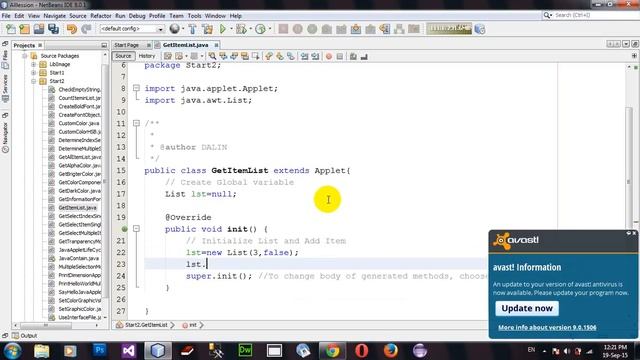Click the Clean and Build Project icon
Image resolution: width=640 pixels, height=360 pixels.
(207, 29)
